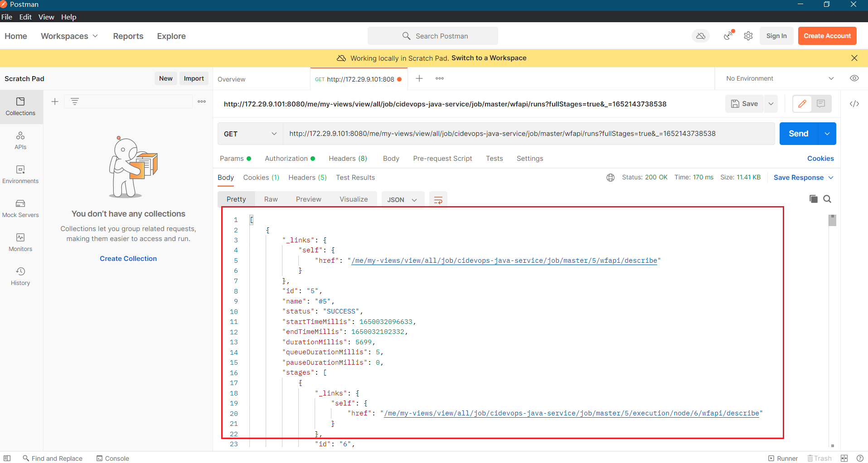Viewport: 868px width, 463px height.
Task: Open collections panel more options ellipsis
Action: [202, 101]
